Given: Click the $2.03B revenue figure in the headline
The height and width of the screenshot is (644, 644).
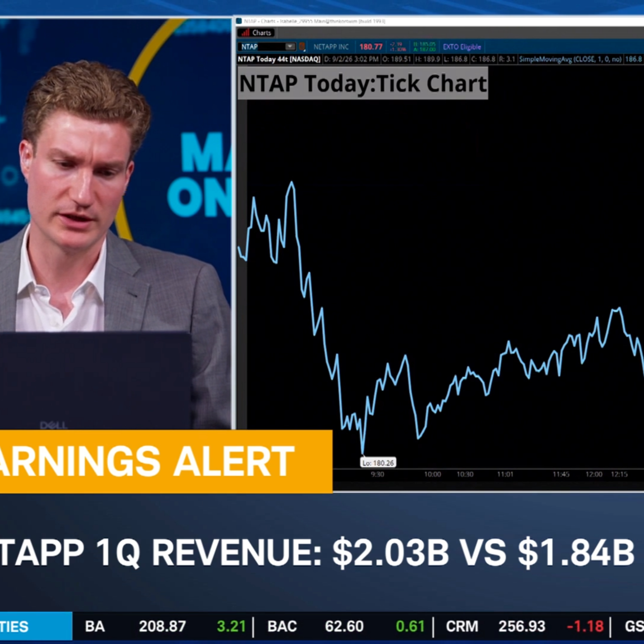Looking at the screenshot, I should [x=391, y=553].
